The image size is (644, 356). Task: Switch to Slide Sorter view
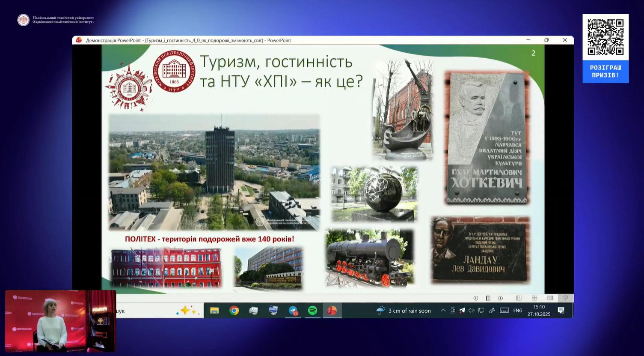[x=534, y=298]
